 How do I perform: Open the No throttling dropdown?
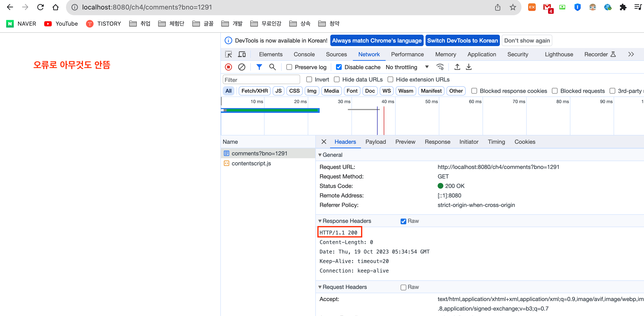click(x=407, y=67)
